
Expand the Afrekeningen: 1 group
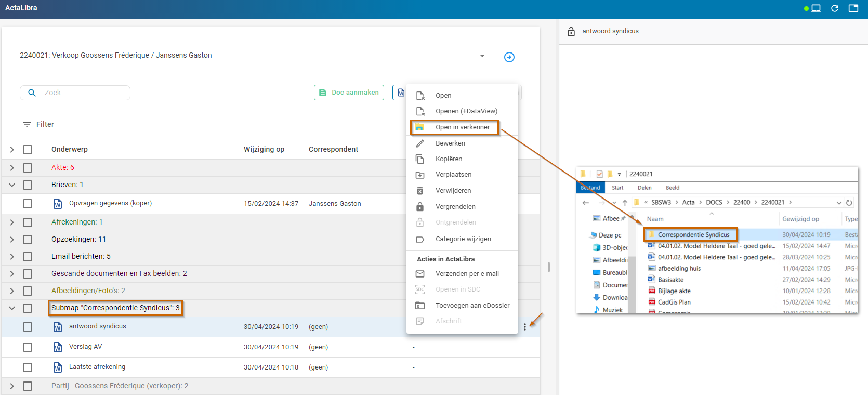[12, 222]
